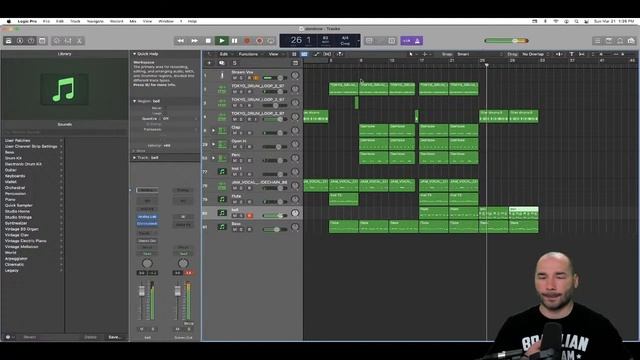Image resolution: width=640 pixels, height=360 pixels.
Task: Select Drum Kit in the Library list
Action: [x=13, y=158]
